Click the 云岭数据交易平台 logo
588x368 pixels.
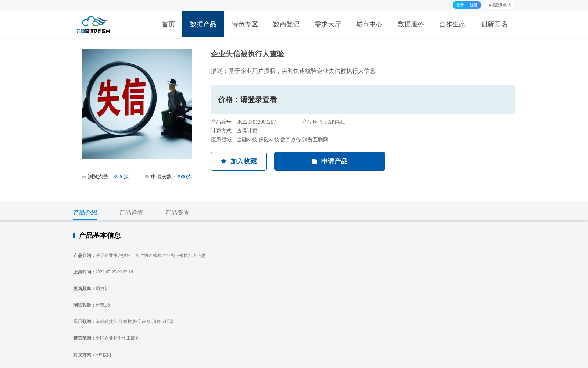click(x=93, y=25)
